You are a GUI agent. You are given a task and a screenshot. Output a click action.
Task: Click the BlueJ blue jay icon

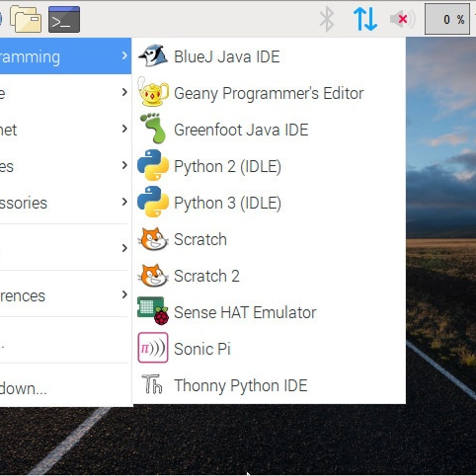[153, 56]
